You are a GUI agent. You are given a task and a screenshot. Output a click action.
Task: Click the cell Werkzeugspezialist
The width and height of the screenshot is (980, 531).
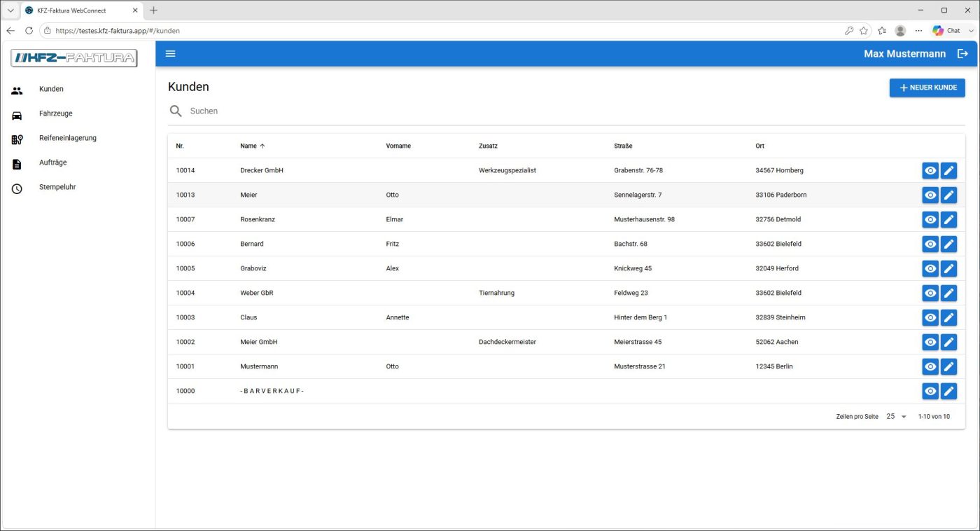tap(507, 170)
